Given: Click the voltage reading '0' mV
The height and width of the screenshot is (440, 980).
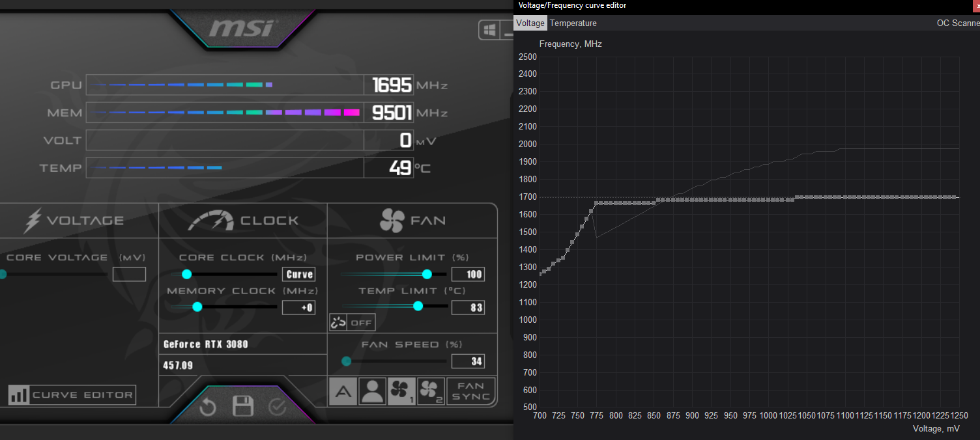Looking at the screenshot, I should pyautogui.click(x=406, y=140).
